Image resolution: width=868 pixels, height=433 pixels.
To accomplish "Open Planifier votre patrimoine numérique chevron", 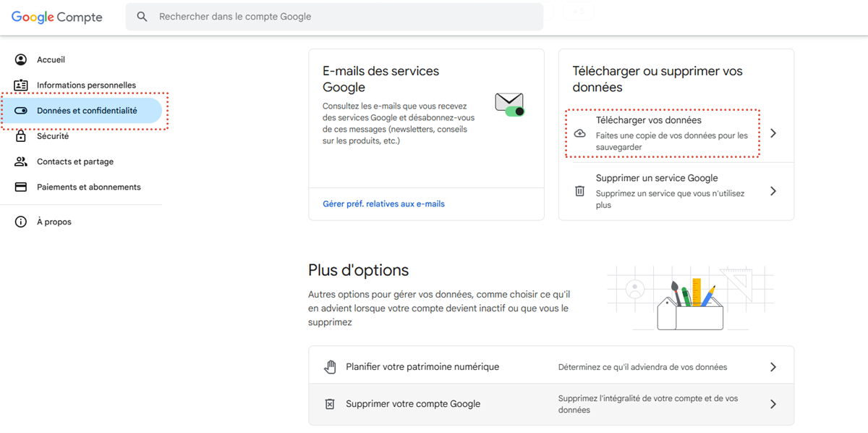I will coord(773,367).
